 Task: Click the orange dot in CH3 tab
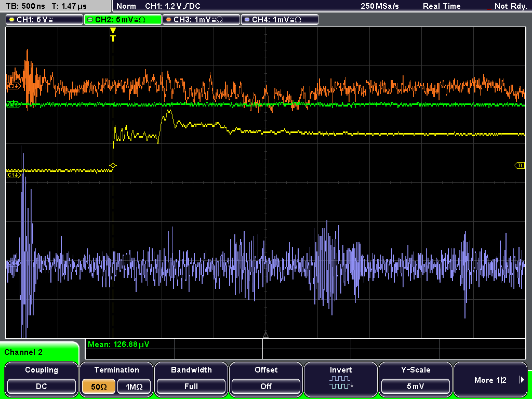pos(169,20)
